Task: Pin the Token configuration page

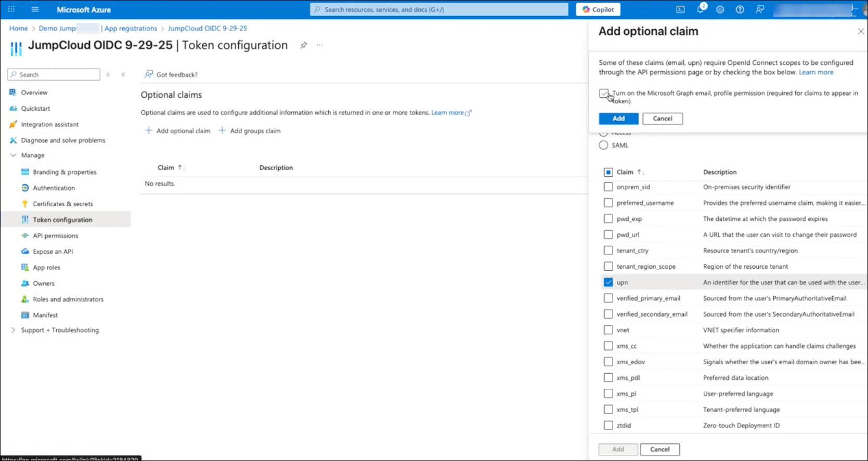Action: point(303,45)
